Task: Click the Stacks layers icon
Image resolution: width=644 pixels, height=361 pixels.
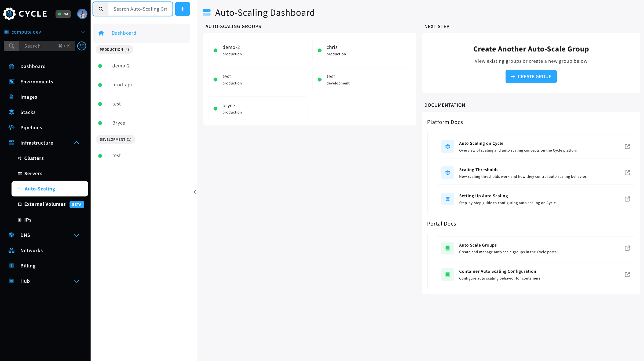Action: pos(12,112)
